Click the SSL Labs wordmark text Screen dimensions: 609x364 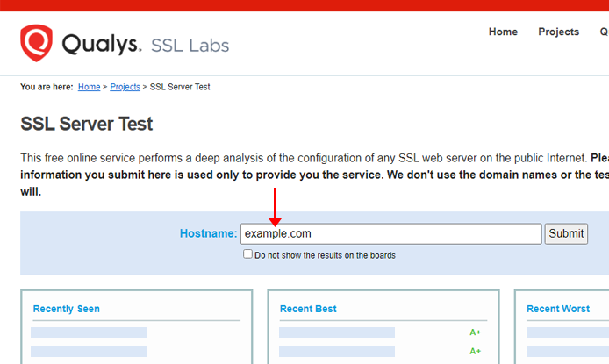[190, 46]
